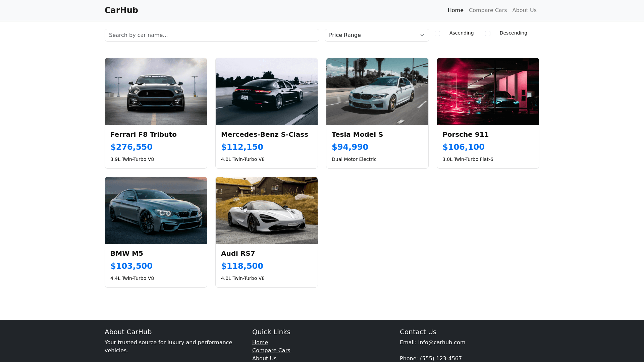
Task: Open Compare Cars in top navigation
Action: pos(488,10)
